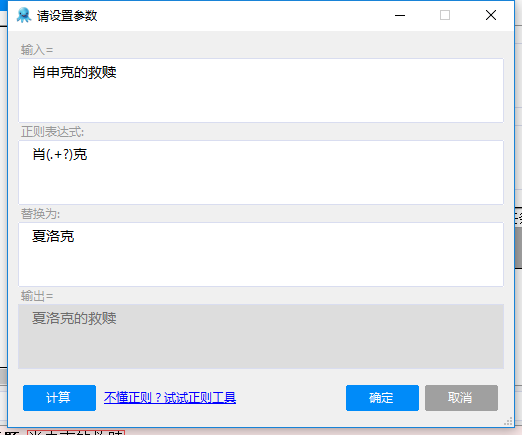The image size is (522, 435).
Task: Click the red-outlined text below the dialog
Action: coord(76,432)
